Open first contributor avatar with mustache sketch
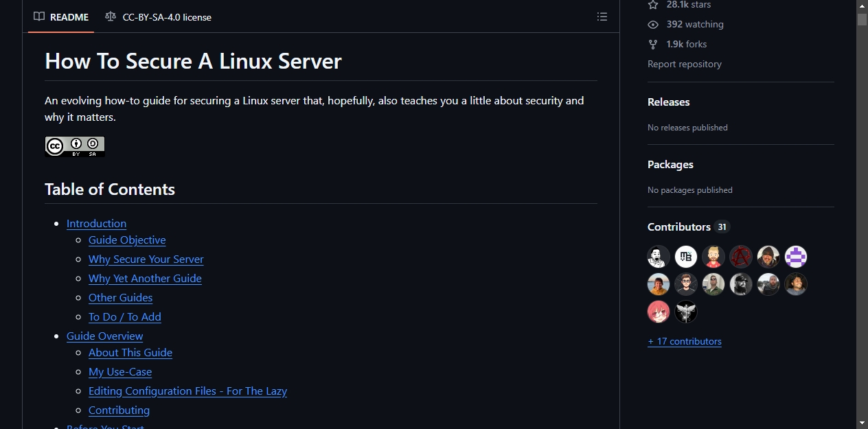 point(659,257)
